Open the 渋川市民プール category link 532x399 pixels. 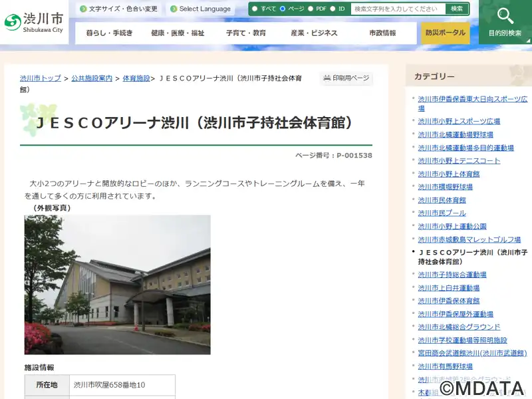point(442,213)
